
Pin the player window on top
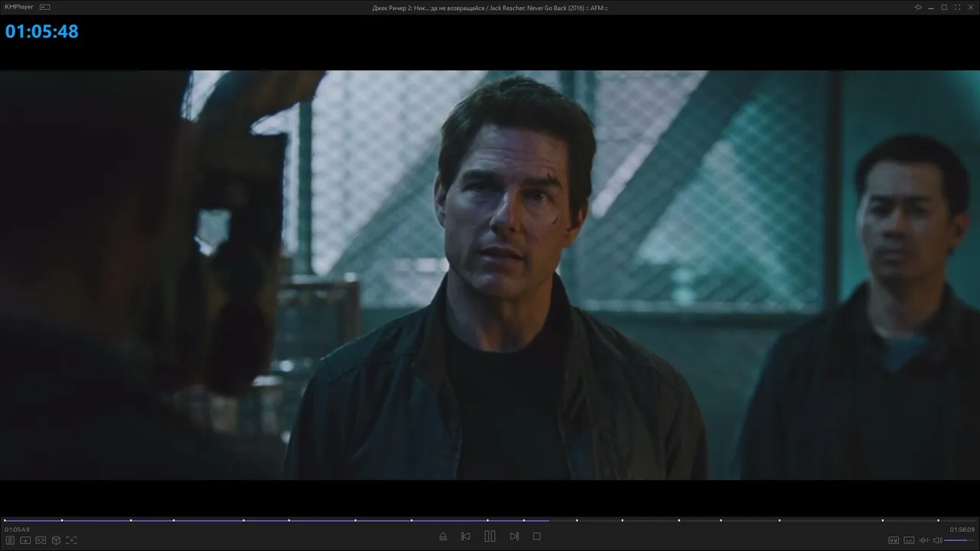[x=917, y=7]
